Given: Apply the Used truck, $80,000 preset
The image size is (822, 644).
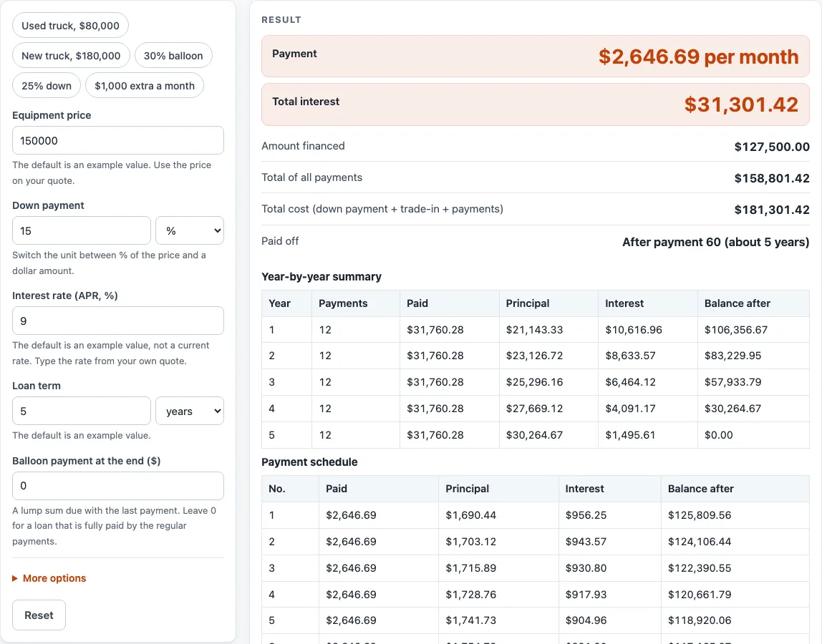Looking at the screenshot, I should coord(70,26).
